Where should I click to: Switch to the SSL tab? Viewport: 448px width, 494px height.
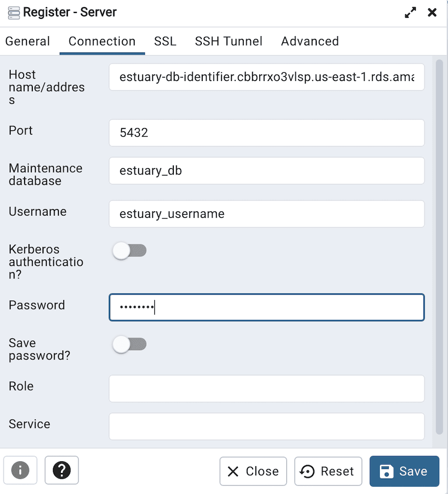point(165,41)
